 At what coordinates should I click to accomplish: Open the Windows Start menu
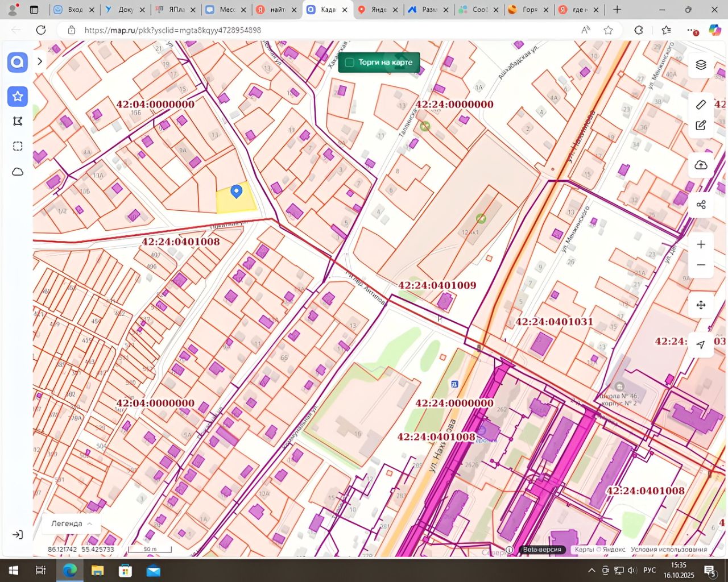click(x=13, y=570)
